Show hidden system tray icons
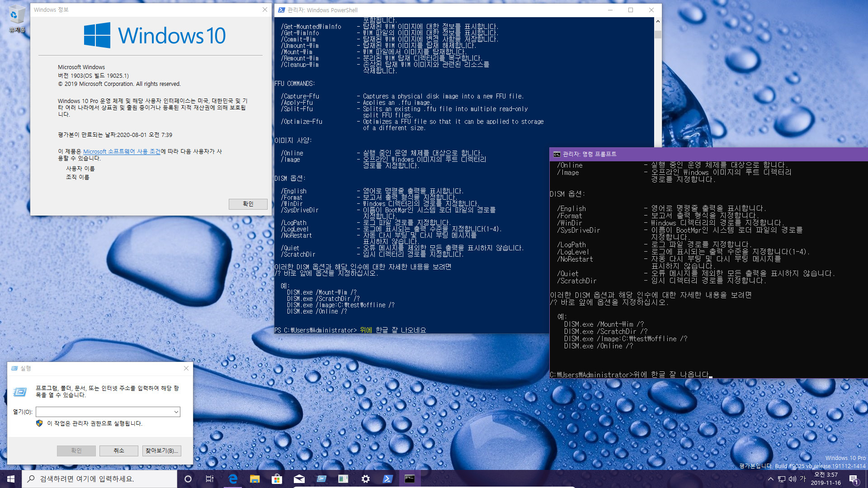Viewport: 868px width, 488px height. pyautogui.click(x=770, y=479)
